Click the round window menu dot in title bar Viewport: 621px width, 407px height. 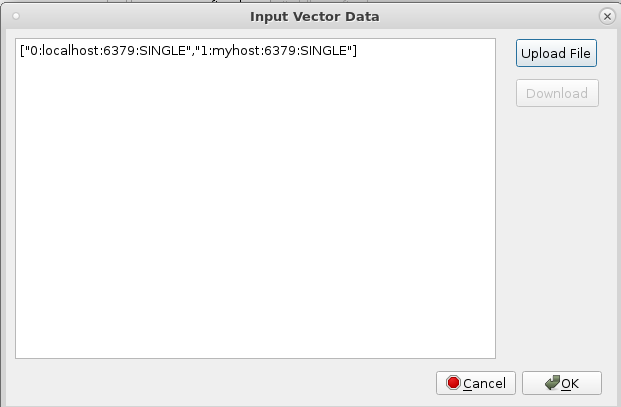pyautogui.click(x=16, y=16)
